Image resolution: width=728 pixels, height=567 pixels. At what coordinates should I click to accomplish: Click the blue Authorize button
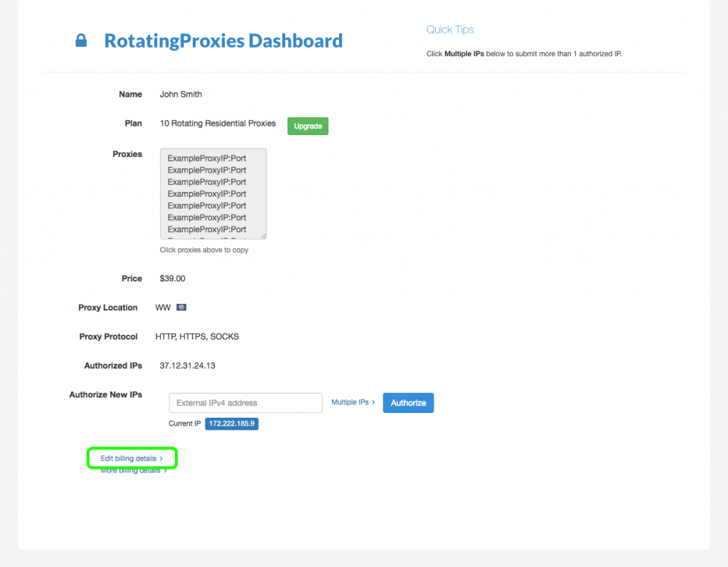[x=408, y=403]
